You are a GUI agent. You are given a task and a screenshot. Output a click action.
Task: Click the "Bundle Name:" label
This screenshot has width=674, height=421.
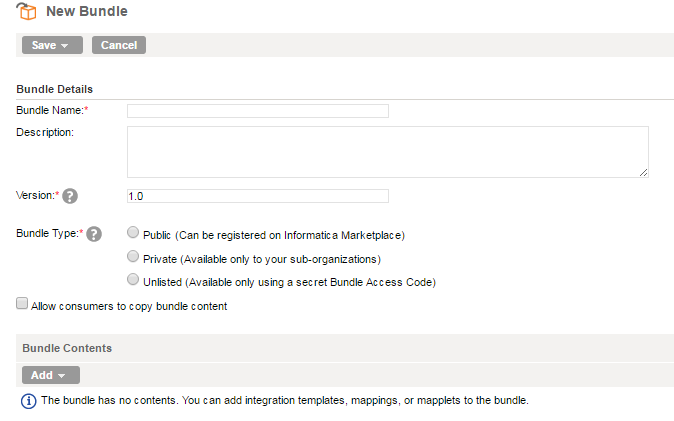click(x=52, y=111)
